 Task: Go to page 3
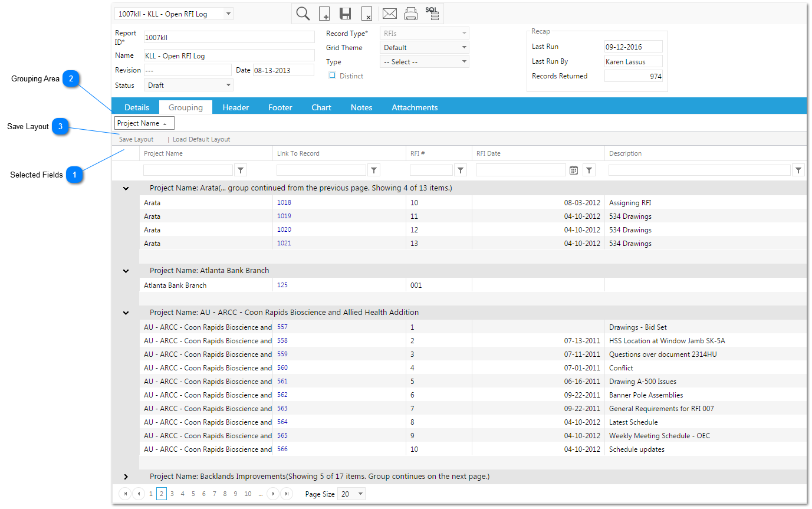172,494
